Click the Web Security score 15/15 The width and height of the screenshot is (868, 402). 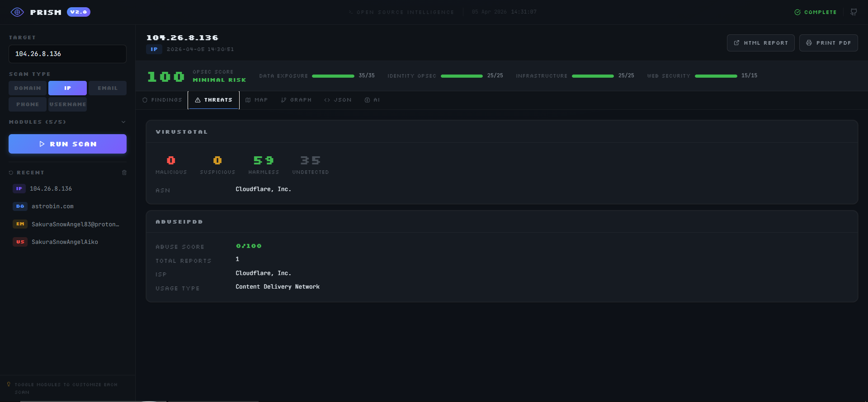[x=749, y=75]
